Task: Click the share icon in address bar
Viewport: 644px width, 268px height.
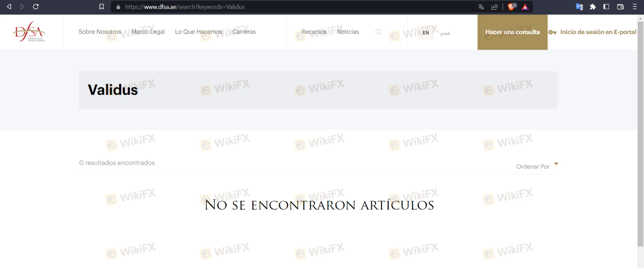Action: coord(494,7)
